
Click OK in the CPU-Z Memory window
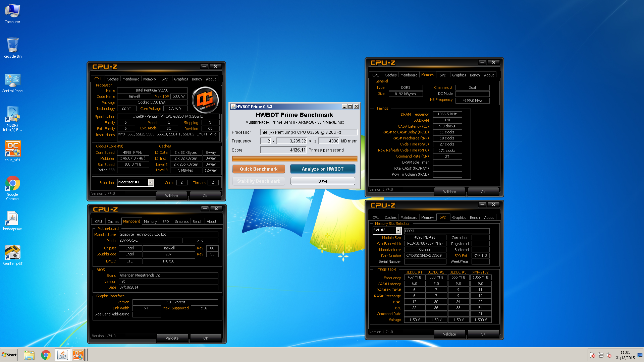483,192
